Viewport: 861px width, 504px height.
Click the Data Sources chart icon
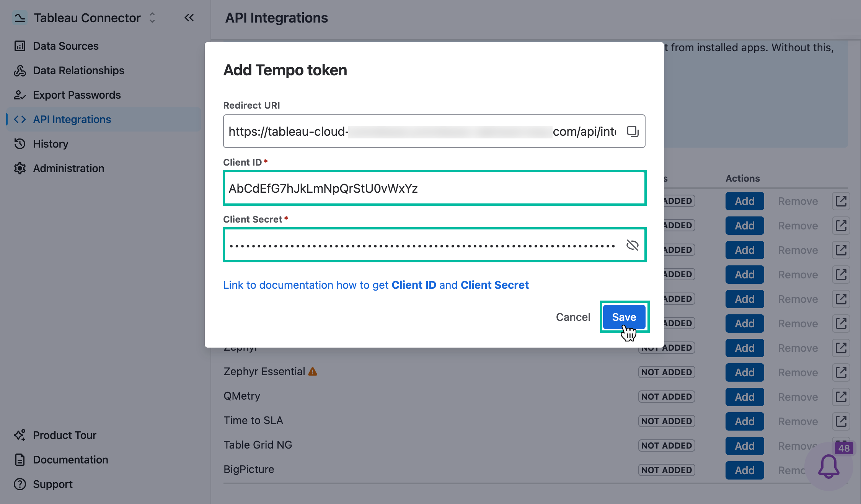pos(20,46)
